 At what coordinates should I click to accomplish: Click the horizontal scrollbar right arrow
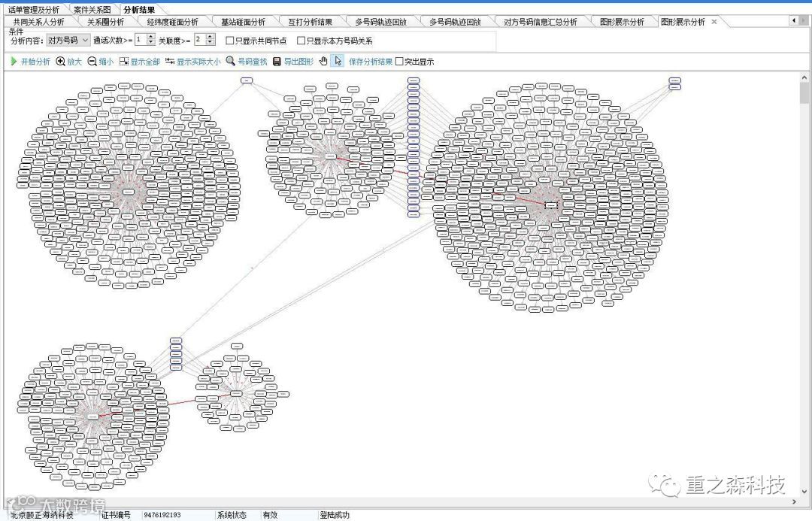coord(795,501)
